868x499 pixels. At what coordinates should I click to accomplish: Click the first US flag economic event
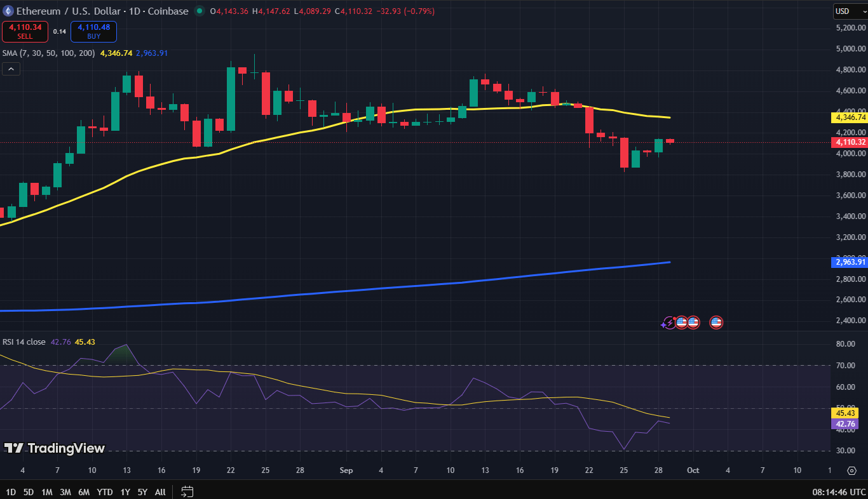pyautogui.click(x=681, y=323)
